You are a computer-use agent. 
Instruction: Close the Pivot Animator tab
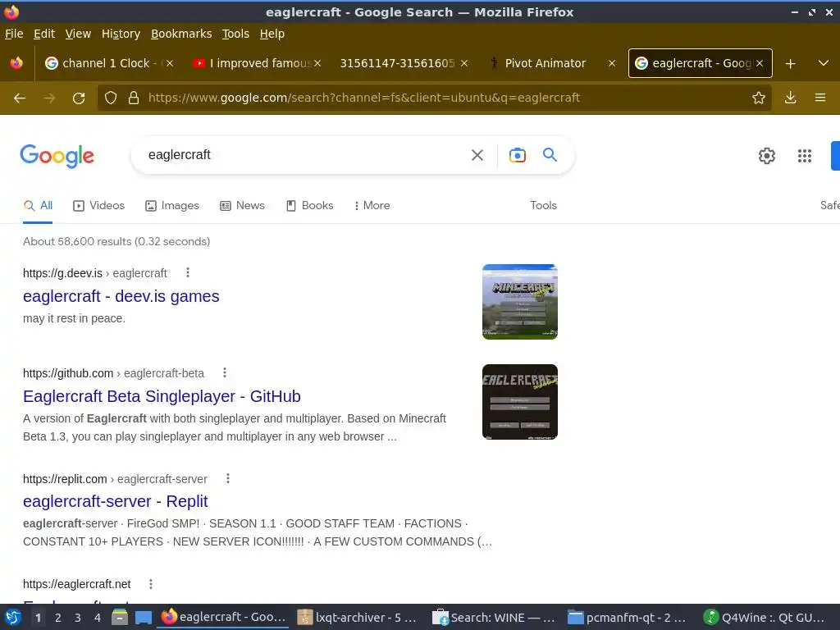[611, 63]
